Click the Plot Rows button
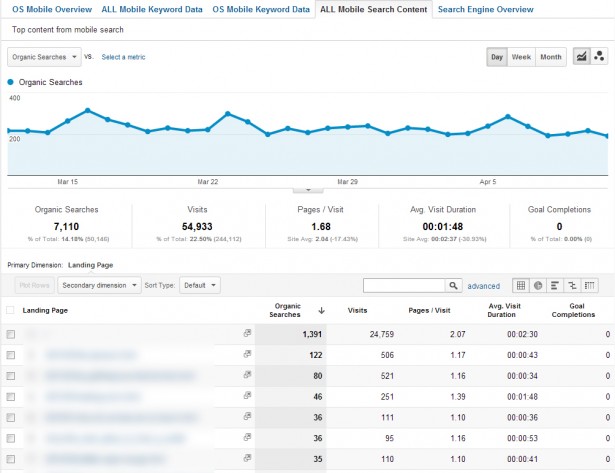 point(34,285)
